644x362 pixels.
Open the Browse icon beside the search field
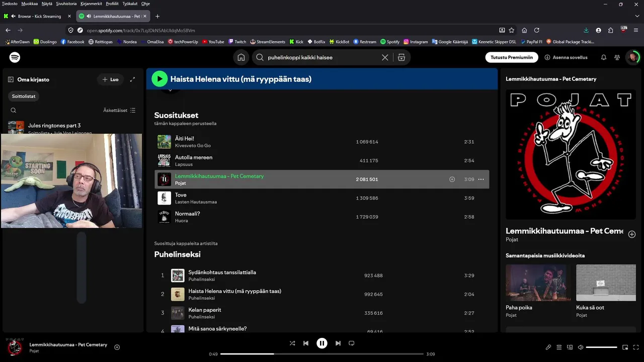point(401,57)
